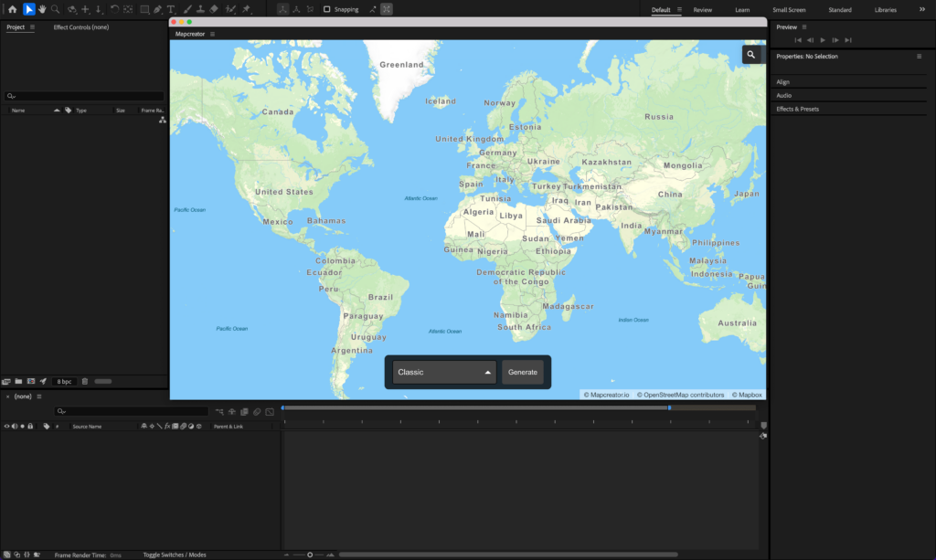Viewport: 936px width, 560px height.
Task: Open the Properties panel menu
Action: point(919,56)
